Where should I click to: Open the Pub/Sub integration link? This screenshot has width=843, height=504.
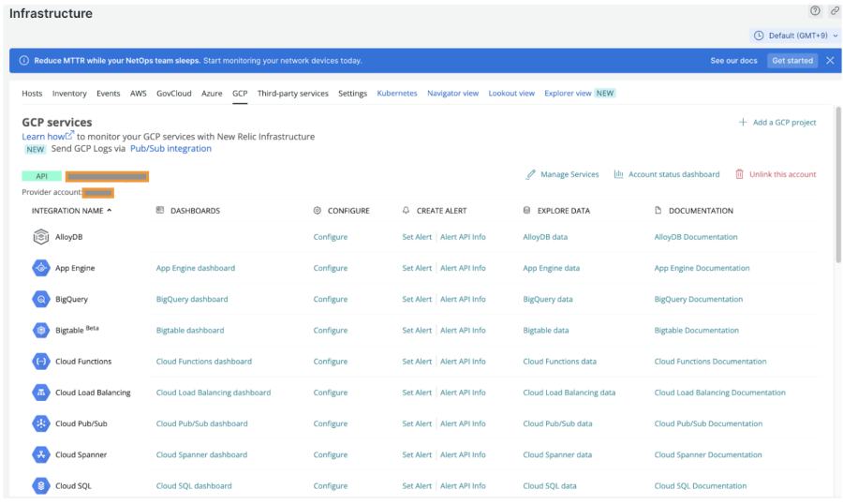coord(171,148)
